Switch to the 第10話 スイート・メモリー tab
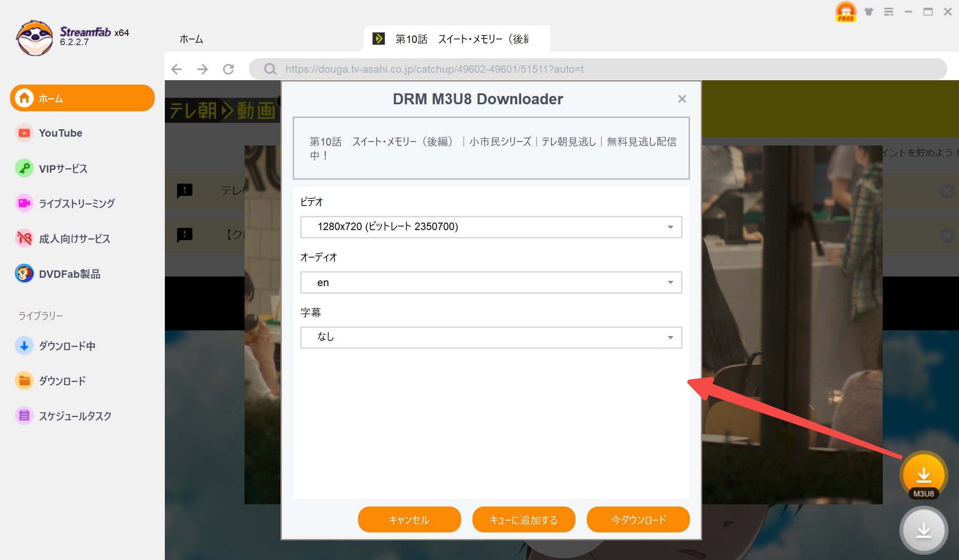 [457, 39]
